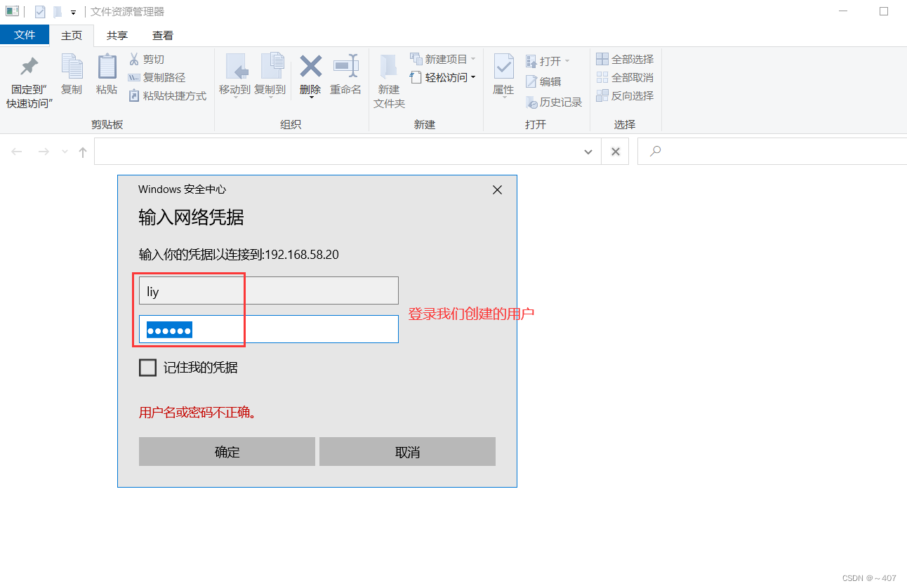This screenshot has height=588, width=907.
Task: Click the Properties icon in the title bar
Action: (40, 12)
